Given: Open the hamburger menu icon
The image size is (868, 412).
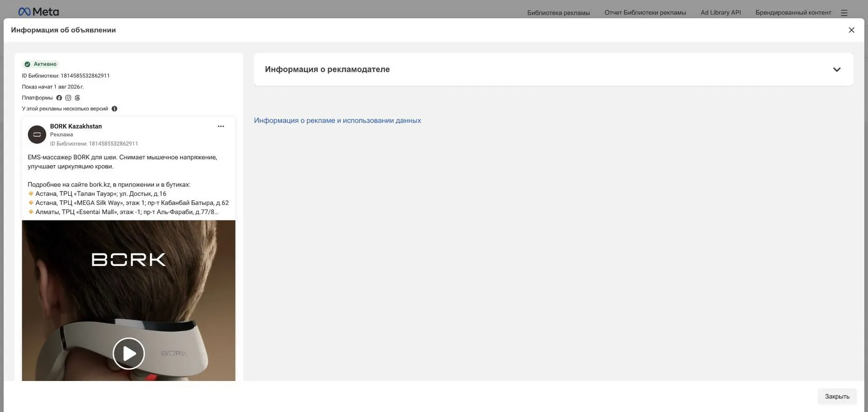Looking at the screenshot, I should coord(844,13).
